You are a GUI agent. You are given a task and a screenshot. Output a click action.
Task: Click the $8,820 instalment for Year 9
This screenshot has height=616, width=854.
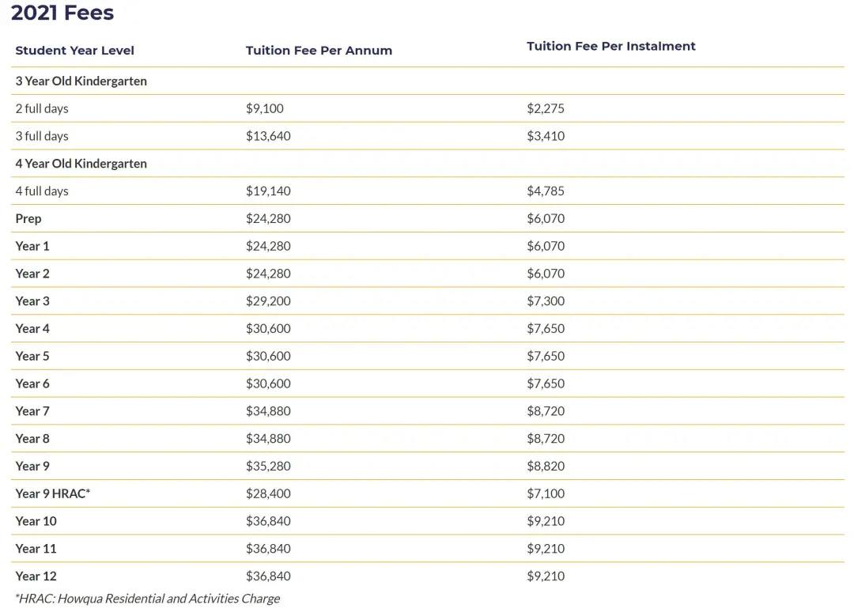(545, 467)
